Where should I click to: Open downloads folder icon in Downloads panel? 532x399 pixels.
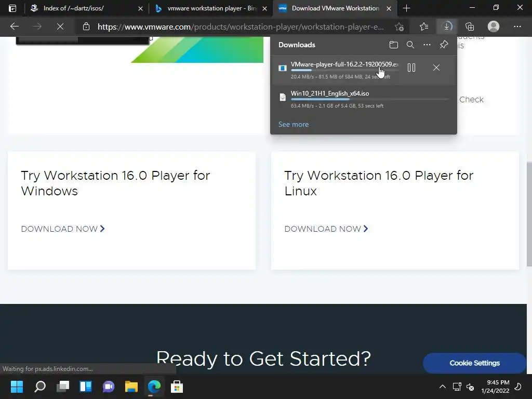tap(394, 45)
